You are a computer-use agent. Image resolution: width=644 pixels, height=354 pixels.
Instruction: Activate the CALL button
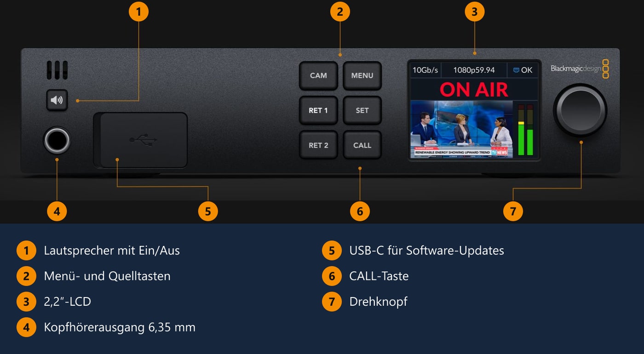coord(362,145)
